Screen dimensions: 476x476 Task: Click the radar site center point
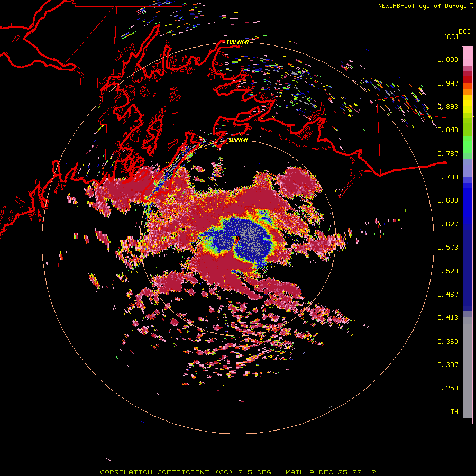pos(238,239)
